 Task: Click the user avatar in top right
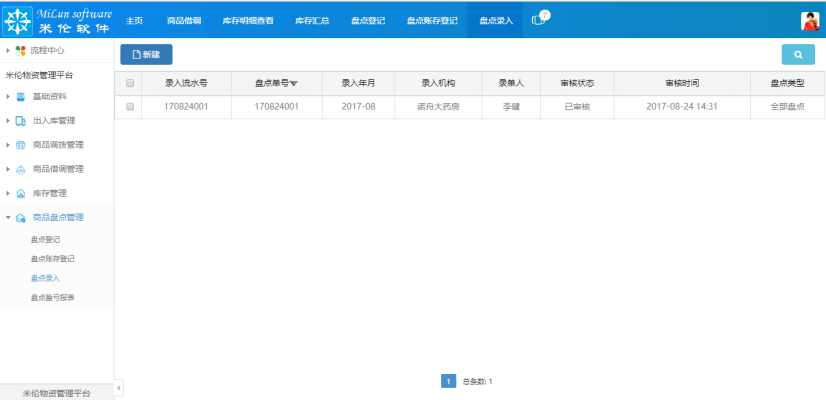[x=810, y=21]
